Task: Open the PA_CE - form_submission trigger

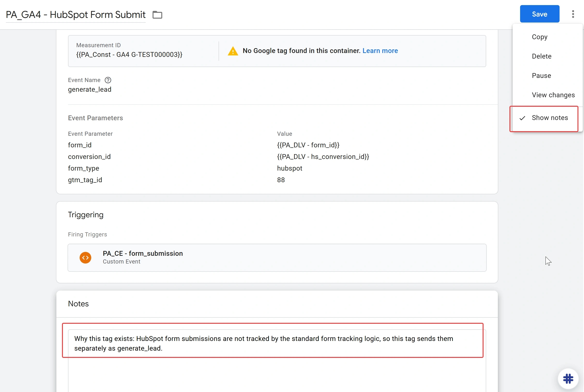Action: pos(277,257)
